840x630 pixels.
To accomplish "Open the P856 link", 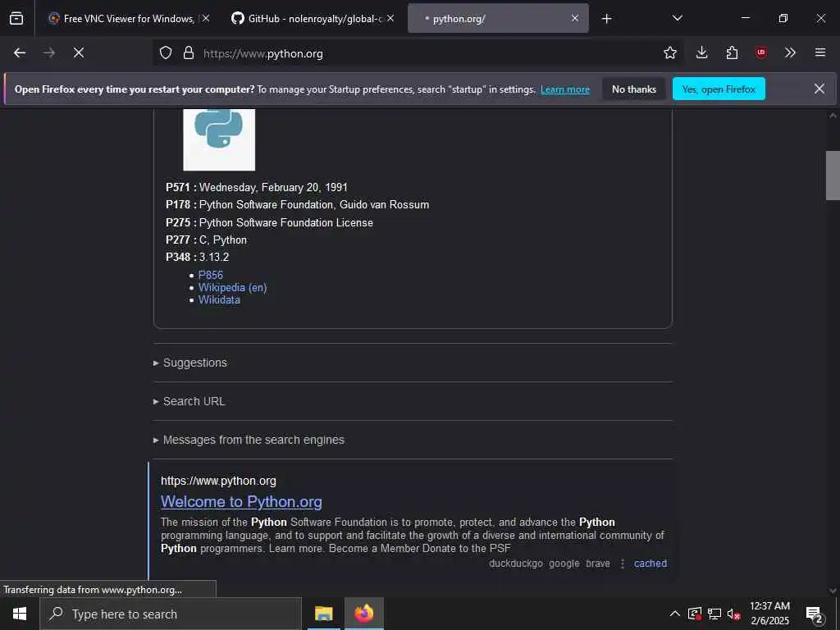I will point(211,275).
